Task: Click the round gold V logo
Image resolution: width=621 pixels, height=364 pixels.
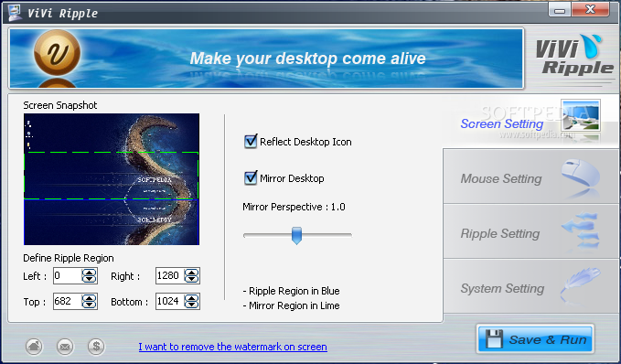Action: pyautogui.click(x=57, y=53)
